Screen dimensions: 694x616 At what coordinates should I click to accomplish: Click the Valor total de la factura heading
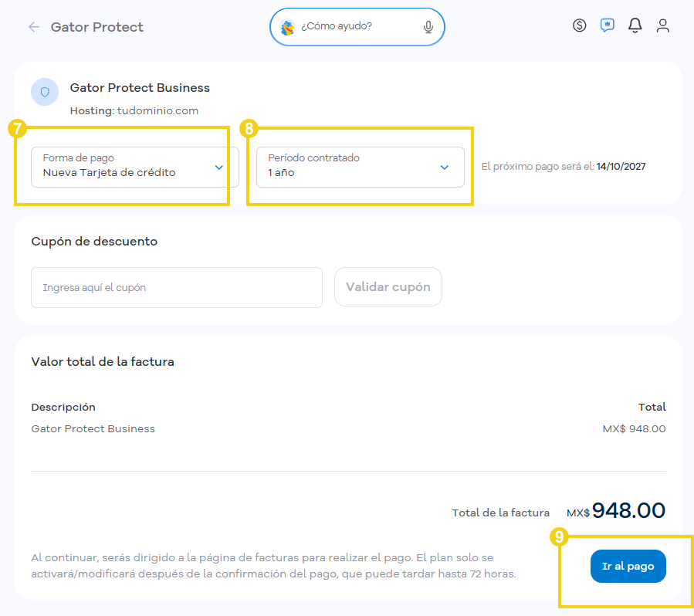point(103,361)
